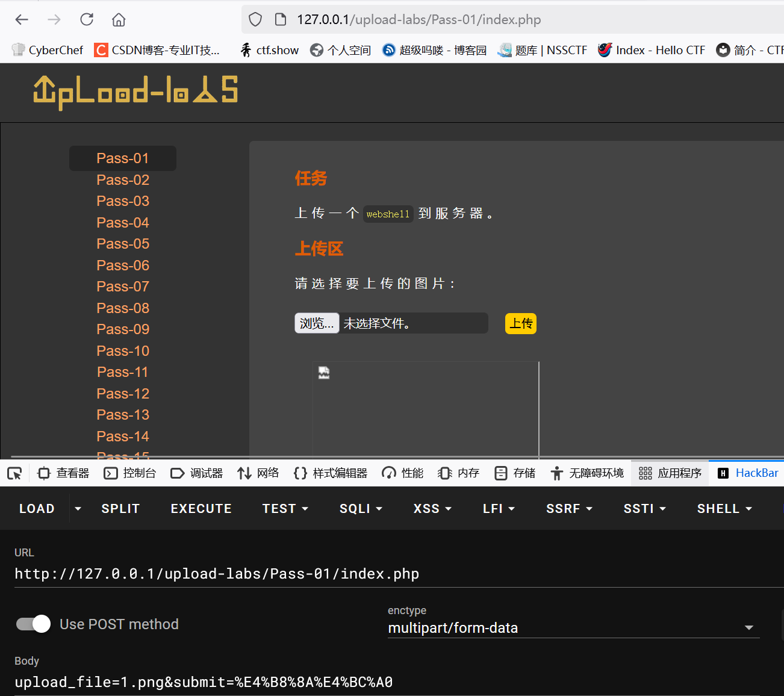784x696 pixels.
Task: Click HackBar EXECUTE button
Action: click(201, 509)
